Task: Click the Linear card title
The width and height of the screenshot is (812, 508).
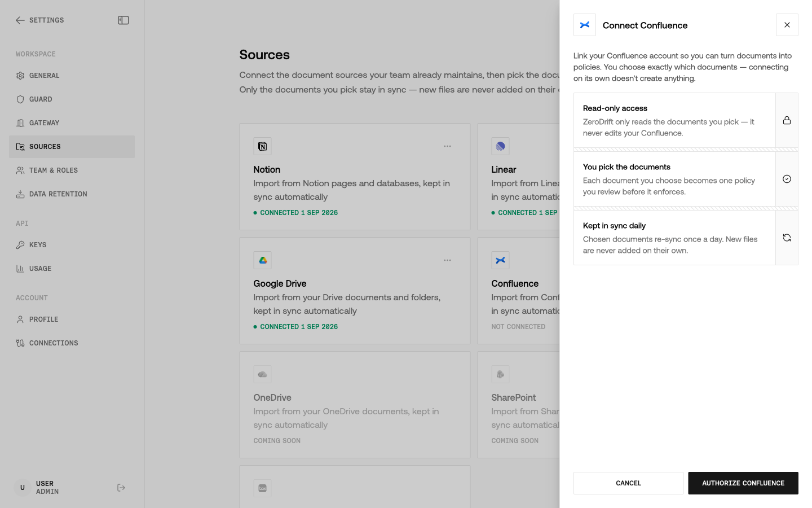Action: (504, 169)
